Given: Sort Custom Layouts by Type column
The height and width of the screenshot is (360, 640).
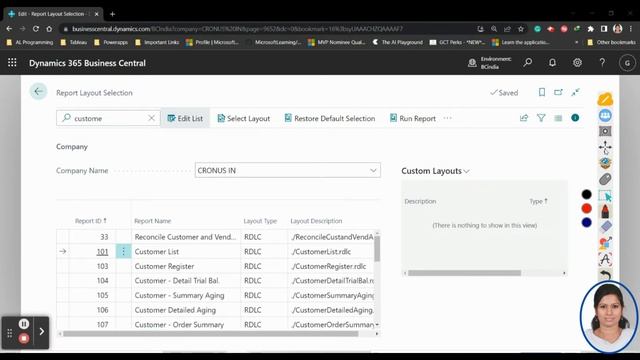Looking at the screenshot, I should (x=538, y=201).
